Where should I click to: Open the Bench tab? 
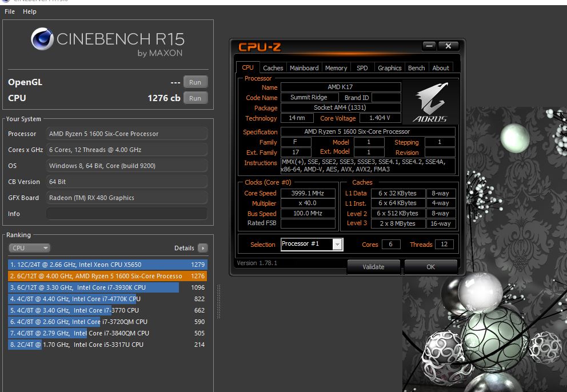(x=416, y=68)
